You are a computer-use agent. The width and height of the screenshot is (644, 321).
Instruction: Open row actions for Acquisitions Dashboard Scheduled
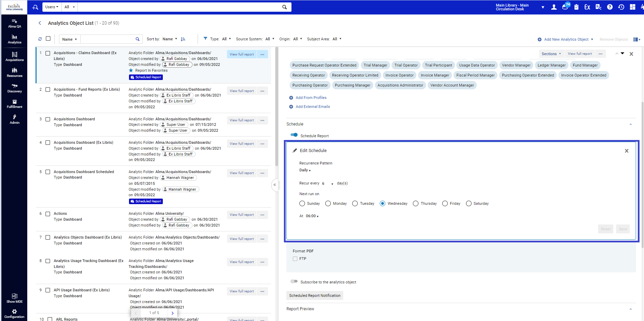click(x=262, y=173)
